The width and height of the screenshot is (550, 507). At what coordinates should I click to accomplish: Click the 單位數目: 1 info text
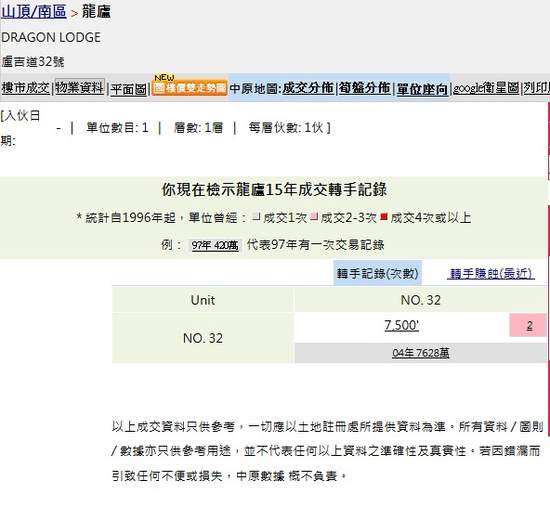tap(117, 127)
